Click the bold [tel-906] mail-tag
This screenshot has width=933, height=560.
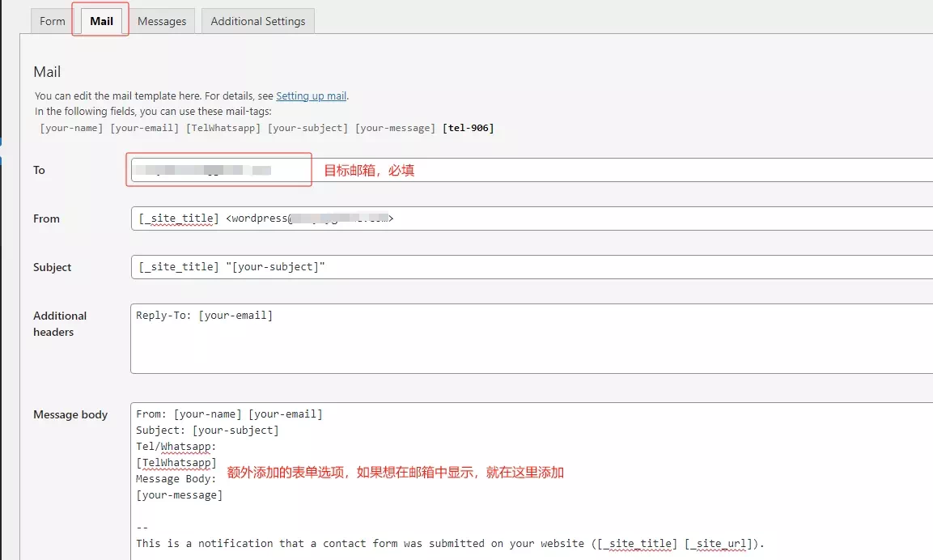469,128
